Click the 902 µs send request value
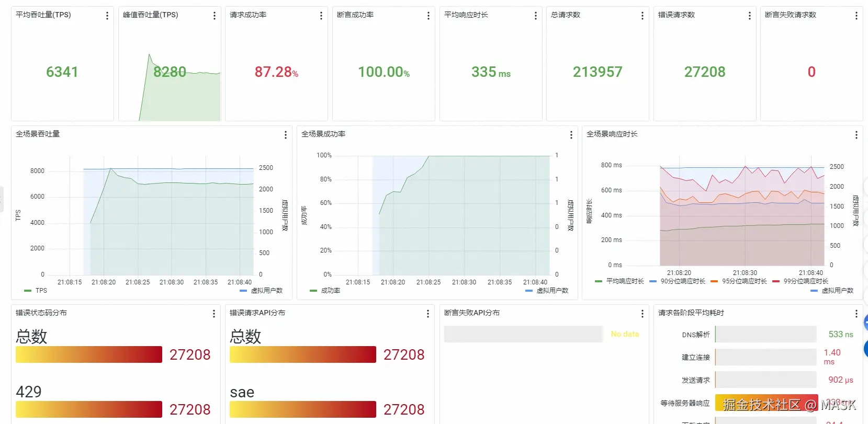This screenshot has width=868, height=424. point(841,380)
